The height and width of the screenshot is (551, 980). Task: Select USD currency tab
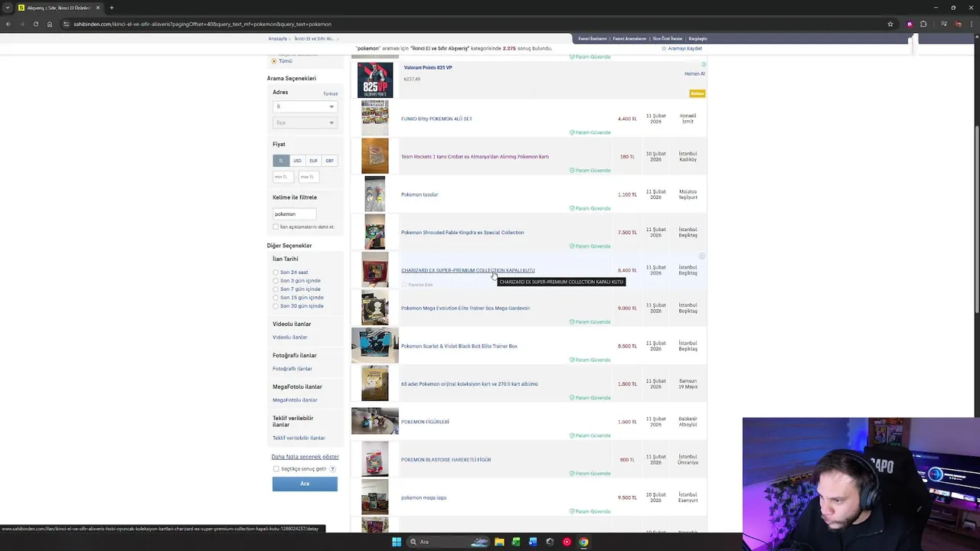coord(297,161)
